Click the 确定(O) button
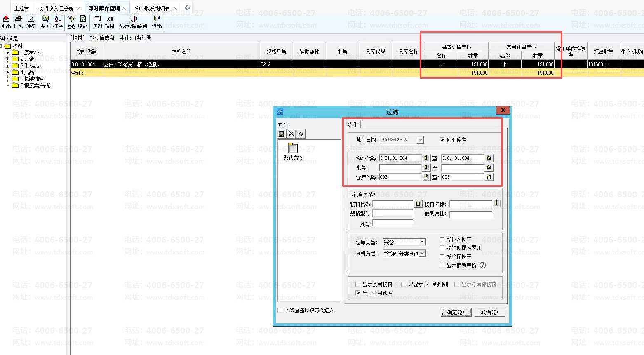The height and width of the screenshot is (355, 644). (456, 312)
